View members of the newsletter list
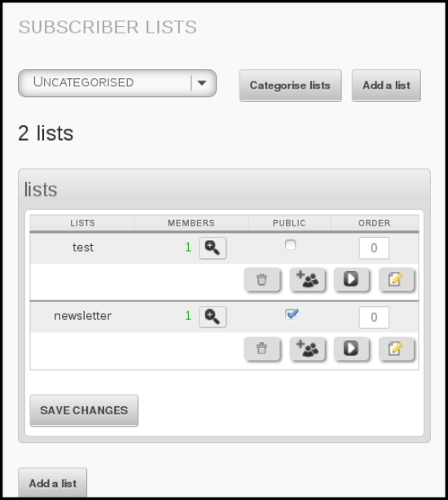This screenshot has height=500, width=448. [x=213, y=317]
